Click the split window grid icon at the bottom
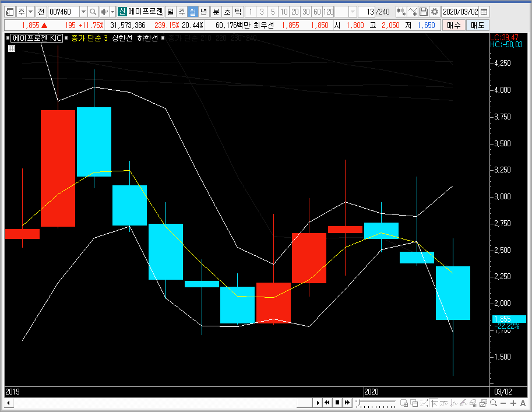532x412 pixels. point(404,403)
